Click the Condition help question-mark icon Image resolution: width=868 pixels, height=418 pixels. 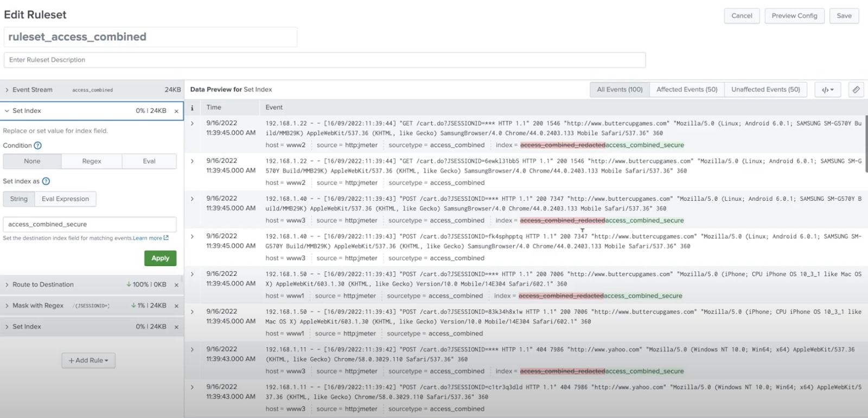(x=37, y=145)
